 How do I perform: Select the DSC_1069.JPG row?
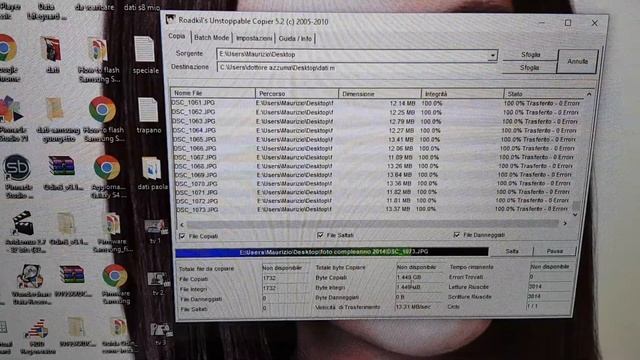click(373, 175)
